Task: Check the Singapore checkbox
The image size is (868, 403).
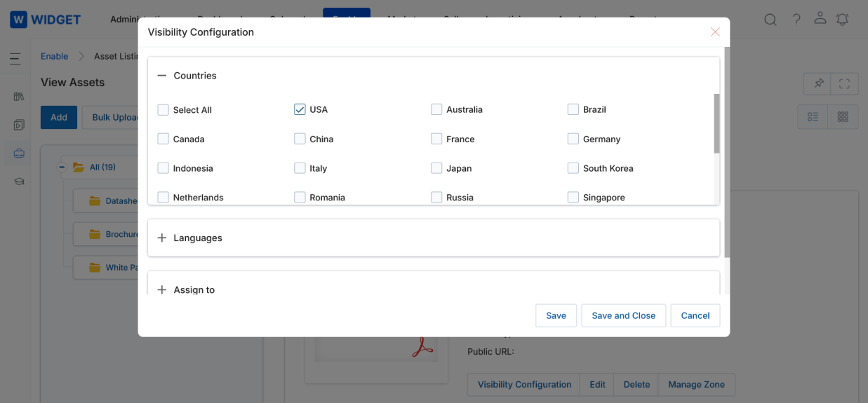Action: coord(573,198)
